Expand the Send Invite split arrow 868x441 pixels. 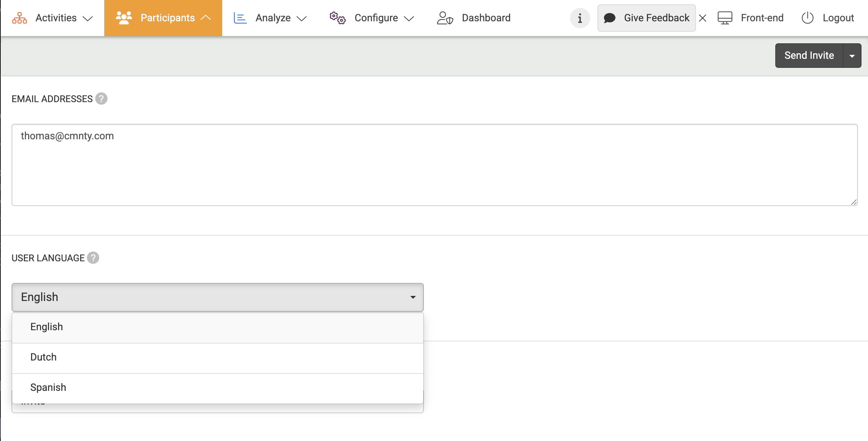[852, 56]
